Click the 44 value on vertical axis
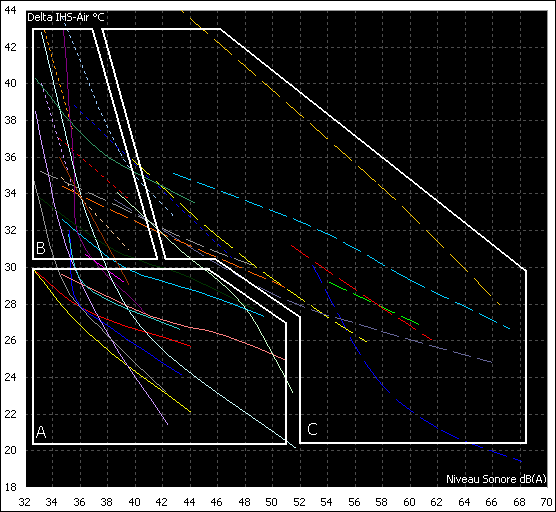 click(10, 10)
